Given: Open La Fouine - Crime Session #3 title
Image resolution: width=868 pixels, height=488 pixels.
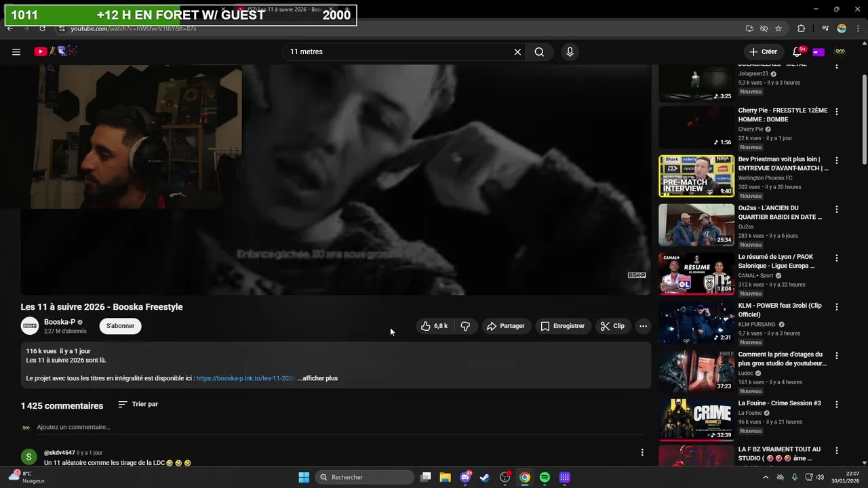Looking at the screenshot, I should pyautogui.click(x=780, y=403).
